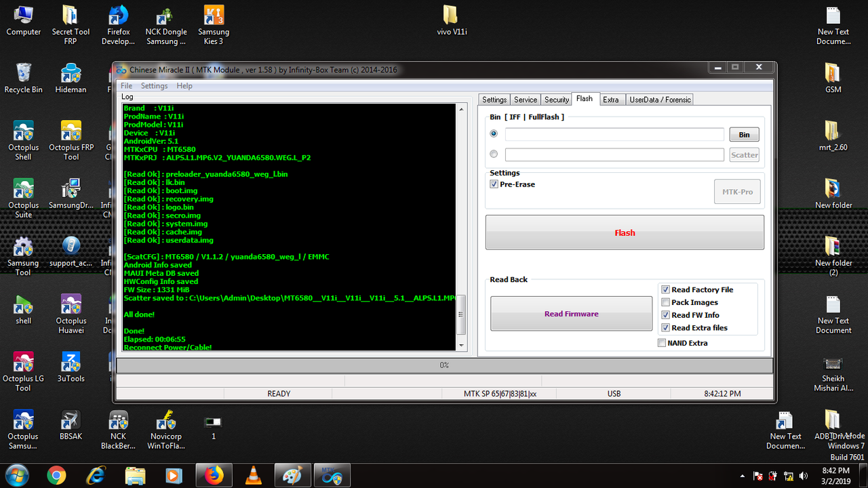Viewport: 868px width, 488px height.
Task: Enable the Pack Images checkbox
Action: point(665,302)
